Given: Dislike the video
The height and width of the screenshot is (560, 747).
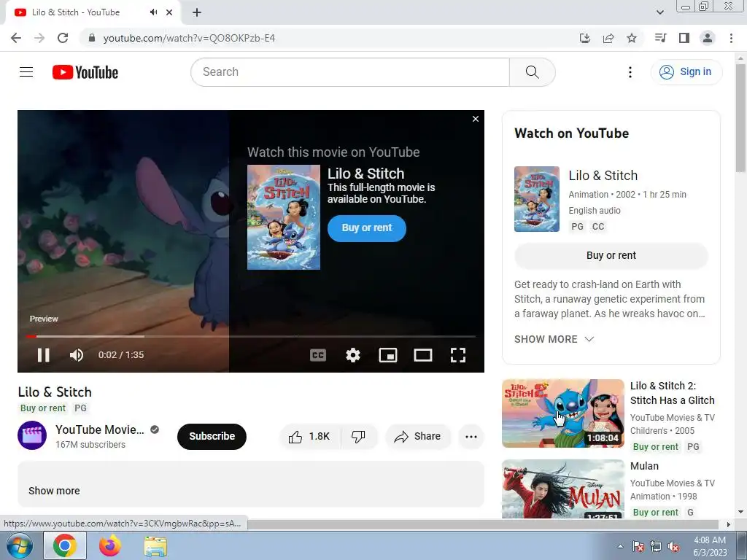Looking at the screenshot, I should [x=359, y=436].
